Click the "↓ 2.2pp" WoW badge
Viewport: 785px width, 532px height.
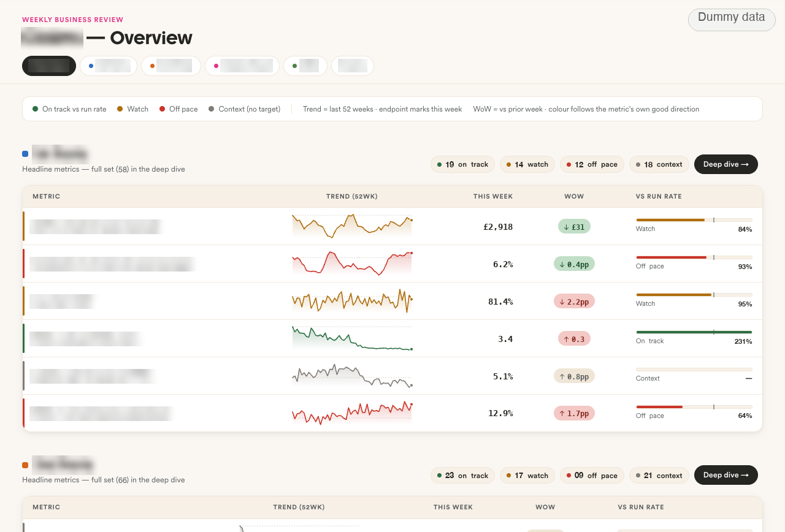point(574,302)
